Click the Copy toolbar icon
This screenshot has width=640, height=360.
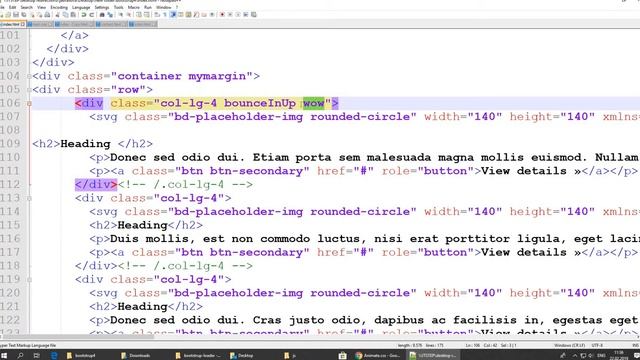click(65, 15)
